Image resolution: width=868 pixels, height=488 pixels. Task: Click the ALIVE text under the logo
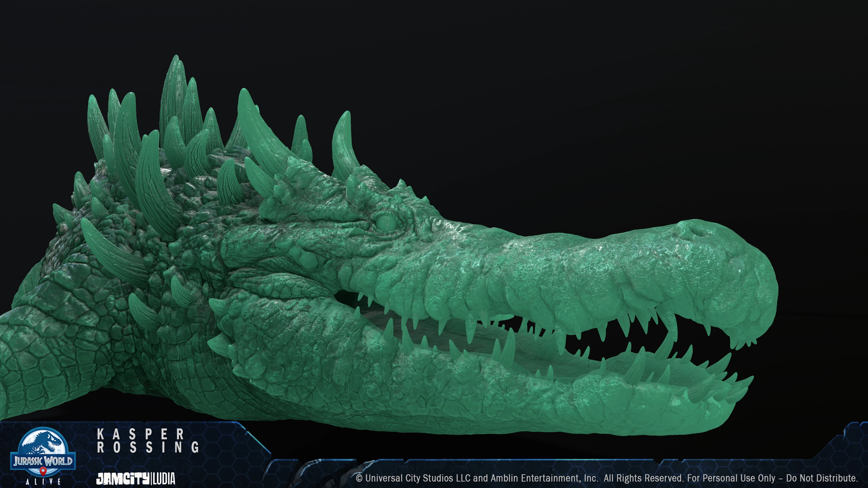point(43,482)
